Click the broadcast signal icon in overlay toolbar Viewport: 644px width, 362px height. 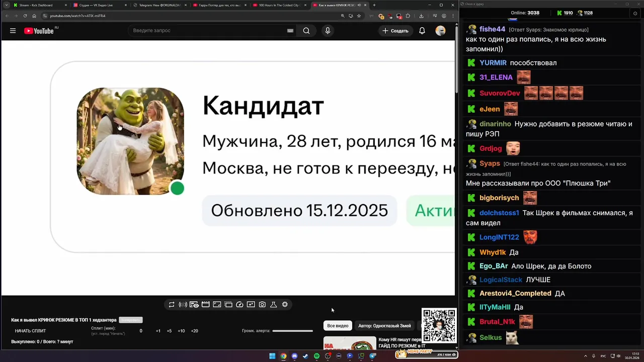pos(183,304)
